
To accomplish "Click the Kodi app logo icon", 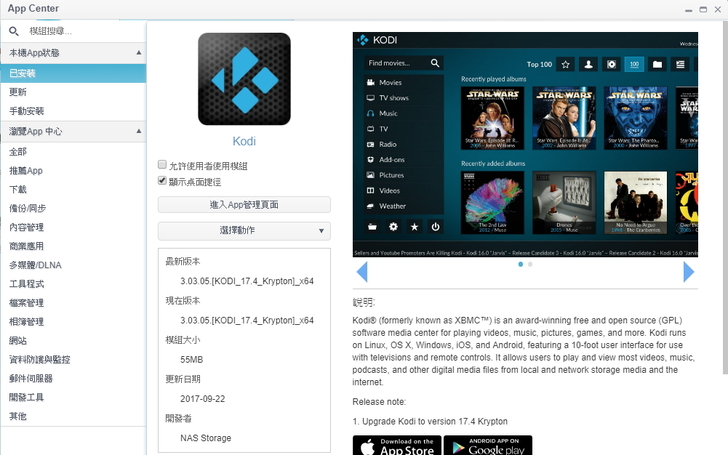I will coord(244,79).
